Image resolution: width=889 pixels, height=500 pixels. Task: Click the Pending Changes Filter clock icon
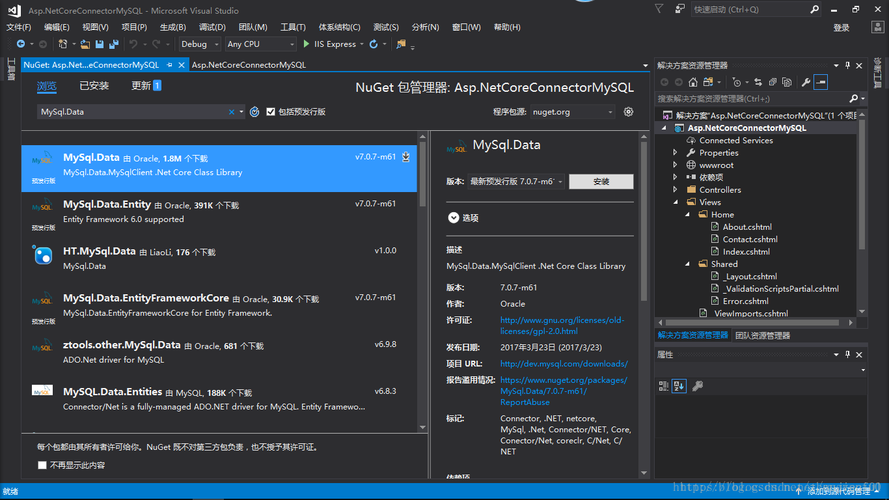tap(736, 82)
